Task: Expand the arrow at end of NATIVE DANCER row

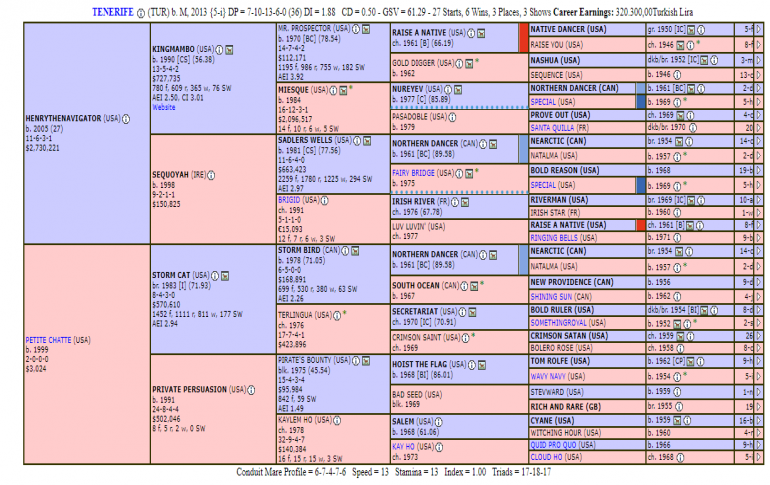Action: point(763,32)
